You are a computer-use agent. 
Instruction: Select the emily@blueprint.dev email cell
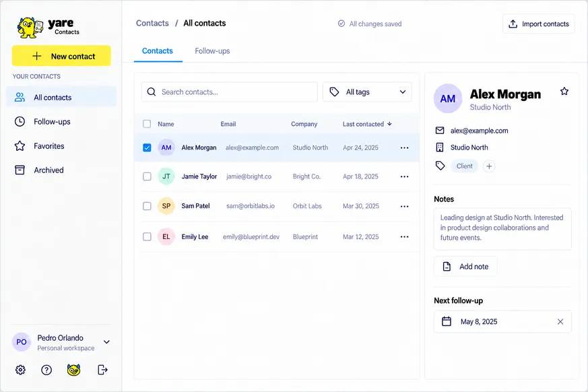[x=251, y=236]
